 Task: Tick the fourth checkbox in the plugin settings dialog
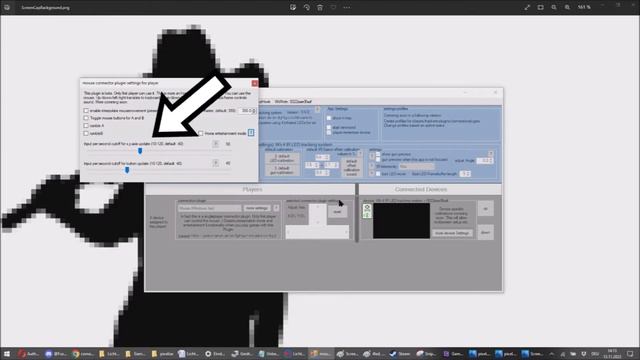tap(86, 133)
